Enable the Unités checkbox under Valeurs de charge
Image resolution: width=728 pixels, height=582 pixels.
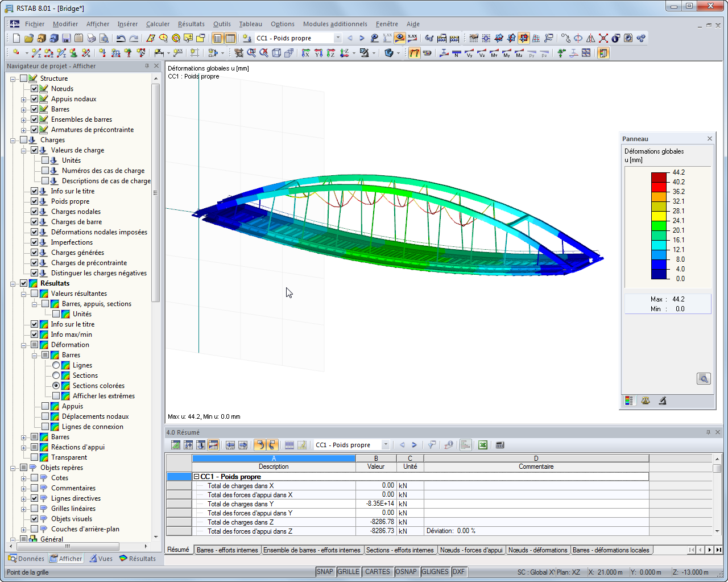pyautogui.click(x=45, y=160)
